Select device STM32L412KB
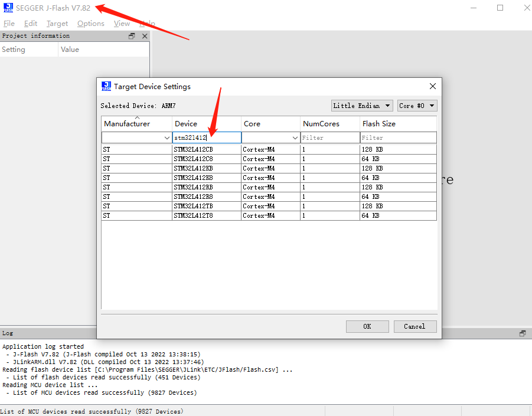Image resolution: width=532 pixels, height=416 pixels. tap(207, 169)
